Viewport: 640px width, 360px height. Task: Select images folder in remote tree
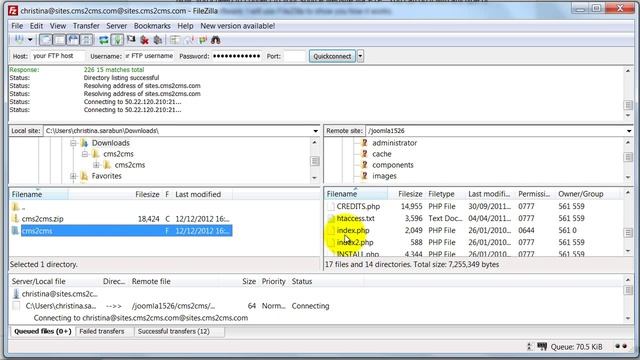point(384,176)
